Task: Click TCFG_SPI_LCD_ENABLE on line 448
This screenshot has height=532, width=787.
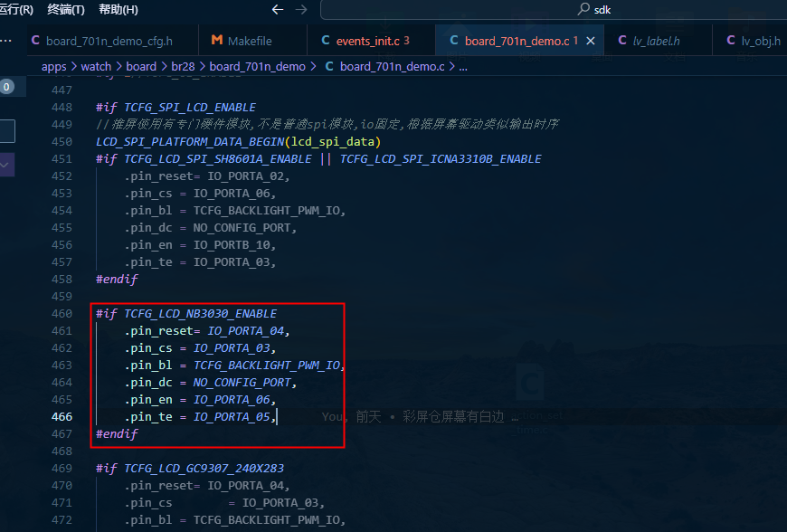Action: click(x=190, y=108)
